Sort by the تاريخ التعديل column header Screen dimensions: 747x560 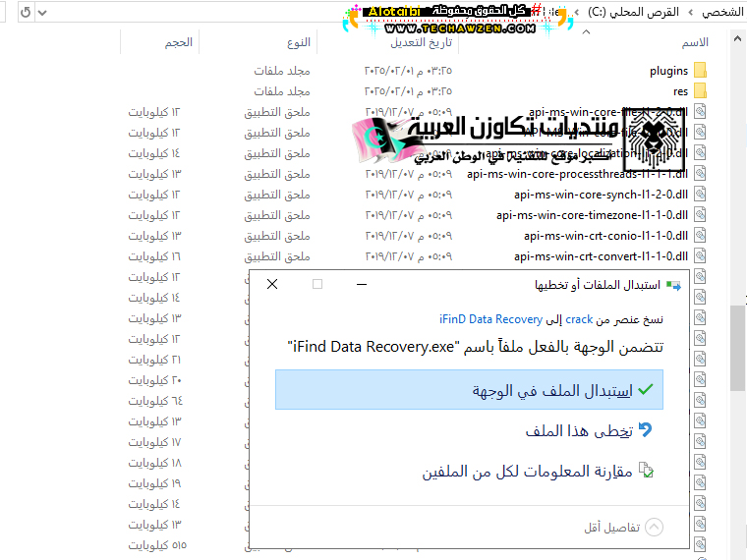421,43
